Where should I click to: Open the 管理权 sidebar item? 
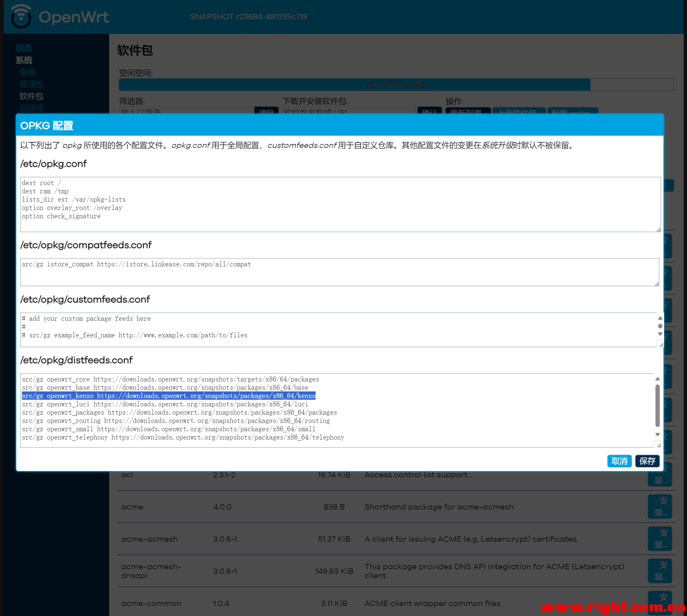pos(31,84)
